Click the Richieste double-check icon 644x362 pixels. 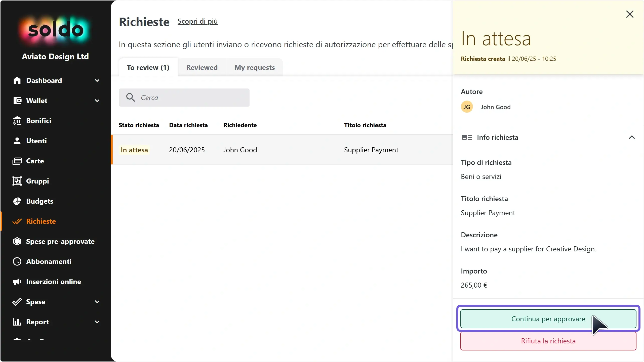[x=17, y=221]
